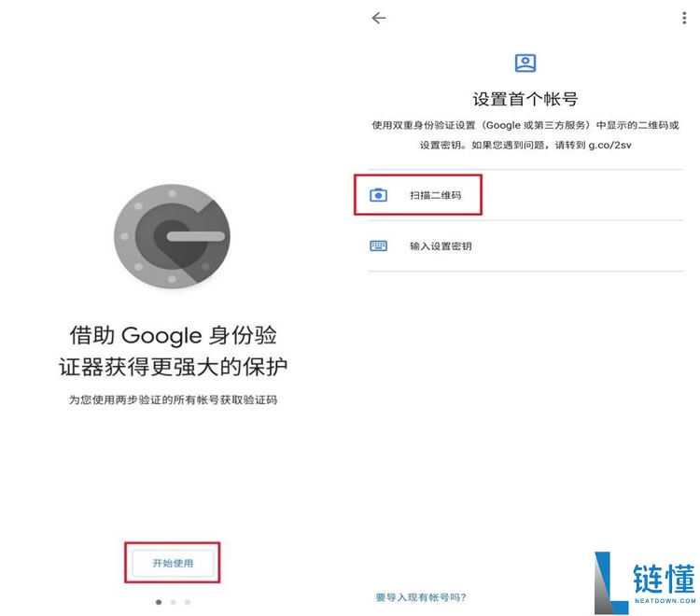
Task: Select the first page indicator dot
Action: click(x=159, y=602)
